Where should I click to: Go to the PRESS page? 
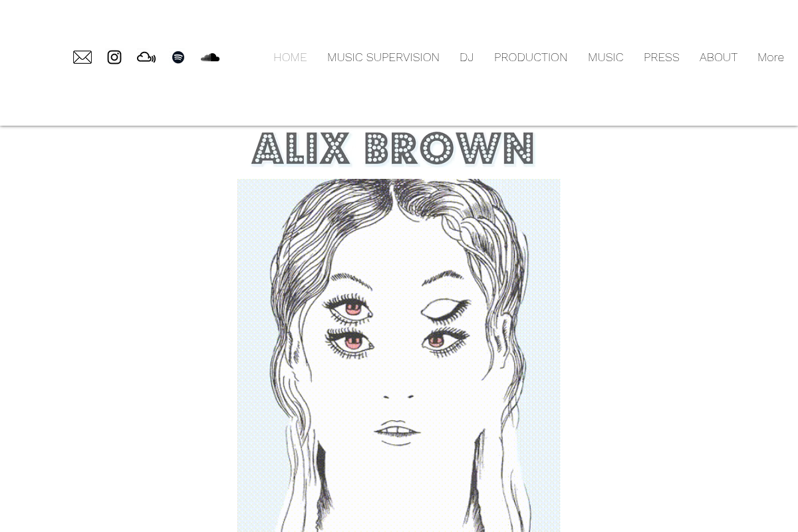tap(662, 57)
